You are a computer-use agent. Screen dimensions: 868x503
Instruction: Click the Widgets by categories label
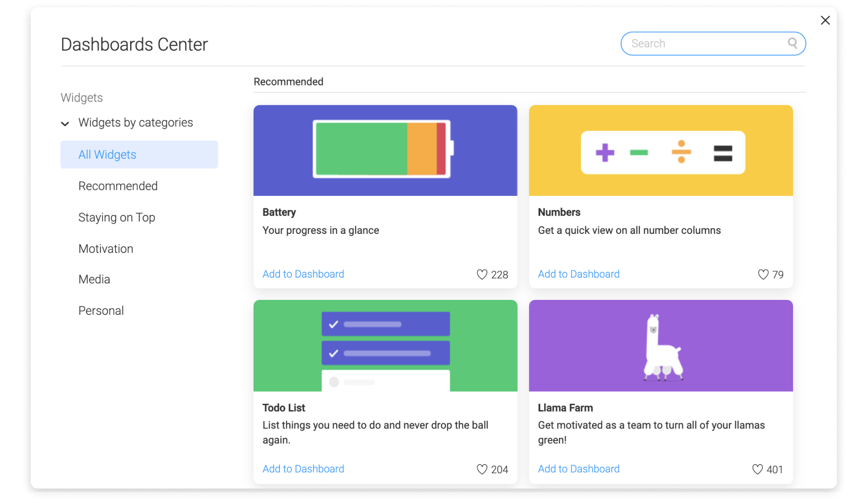[136, 123]
